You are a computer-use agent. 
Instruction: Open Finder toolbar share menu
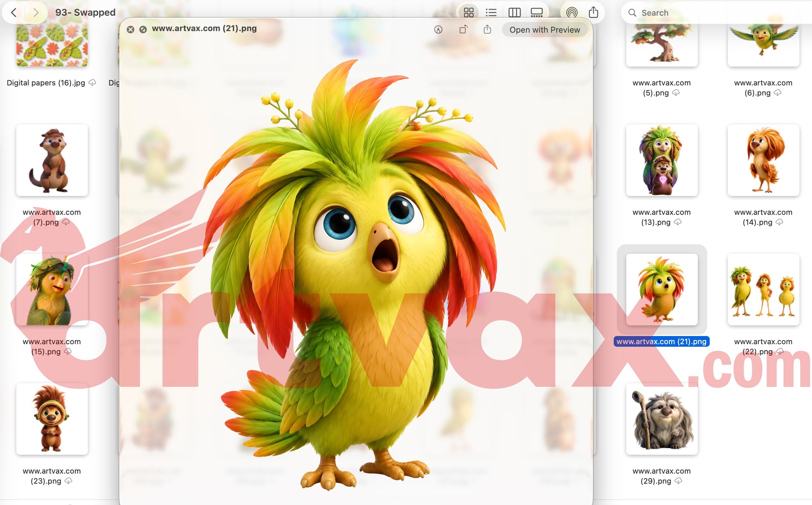(593, 12)
